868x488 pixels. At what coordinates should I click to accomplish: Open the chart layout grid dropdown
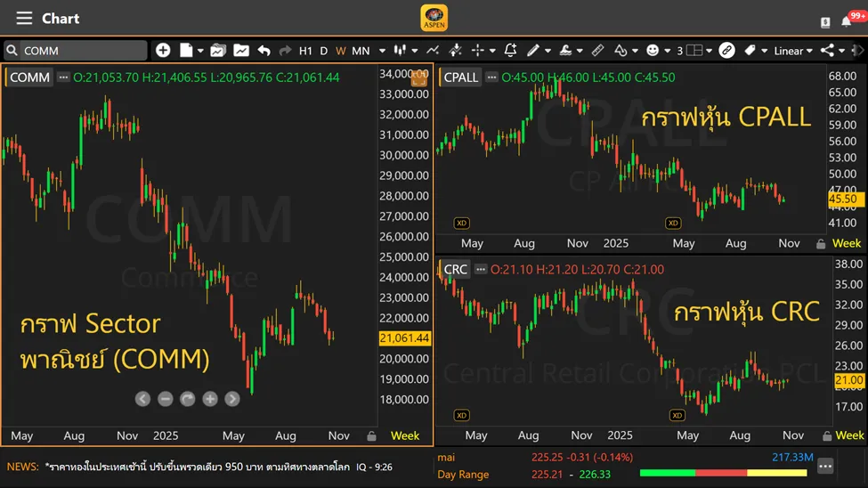[699, 51]
